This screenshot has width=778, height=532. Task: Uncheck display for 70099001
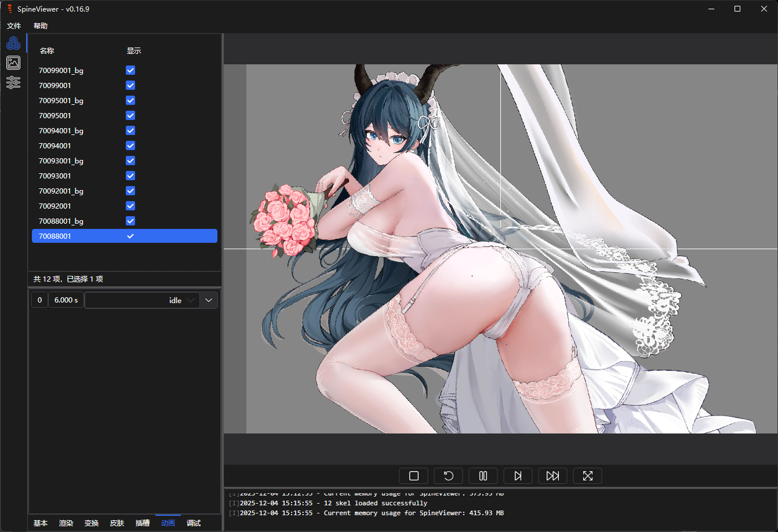click(130, 85)
